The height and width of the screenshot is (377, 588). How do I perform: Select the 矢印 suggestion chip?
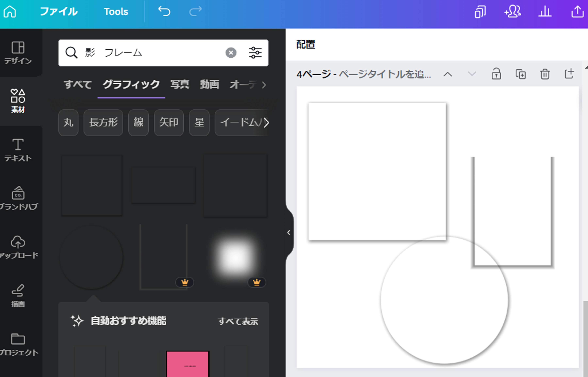(169, 122)
